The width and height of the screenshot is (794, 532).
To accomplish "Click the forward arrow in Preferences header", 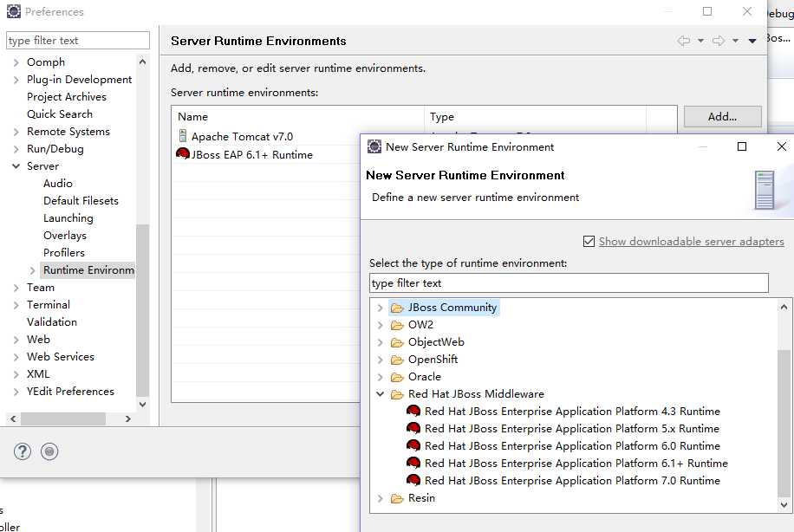I will 718,41.
